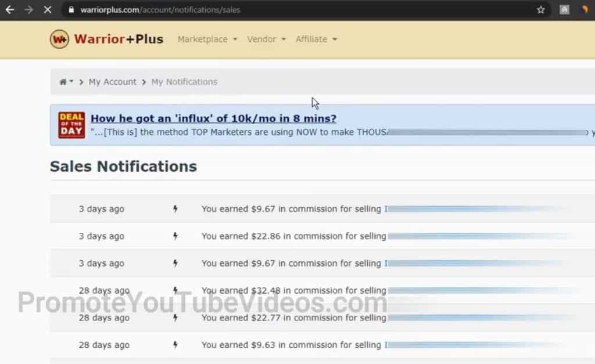Open 'How he got an influx of 10k/mo' link
Viewport: 595px width, 364px height.
tap(213, 118)
